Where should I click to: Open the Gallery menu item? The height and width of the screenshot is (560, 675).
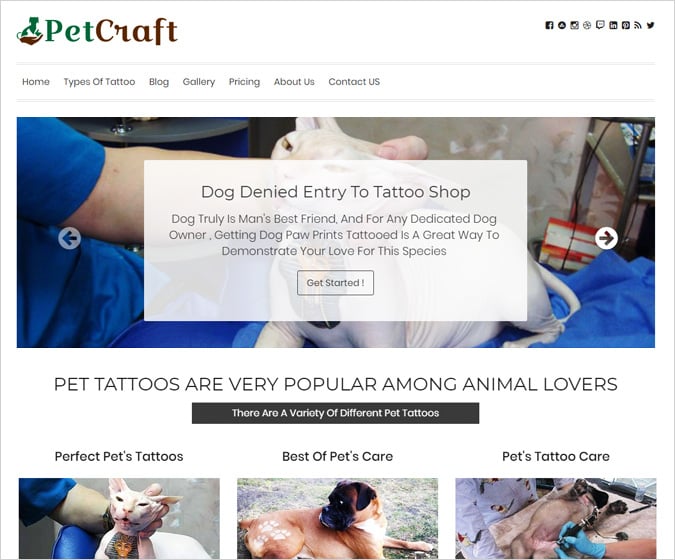[198, 82]
